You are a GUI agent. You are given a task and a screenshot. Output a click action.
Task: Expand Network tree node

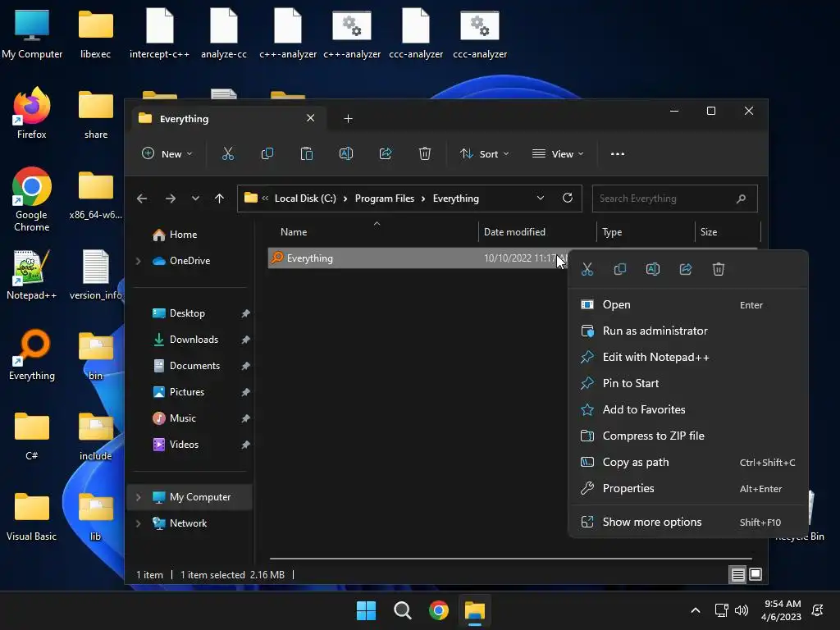pos(138,523)
